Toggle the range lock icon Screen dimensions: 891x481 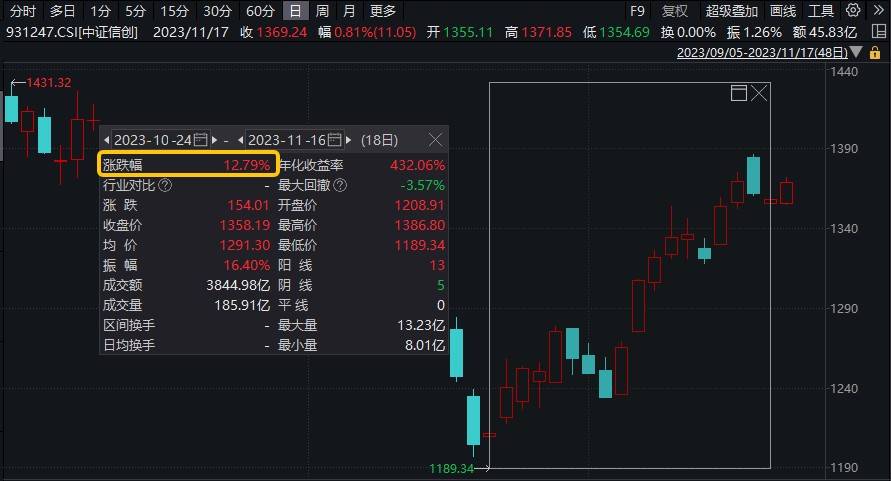[875, 53]
